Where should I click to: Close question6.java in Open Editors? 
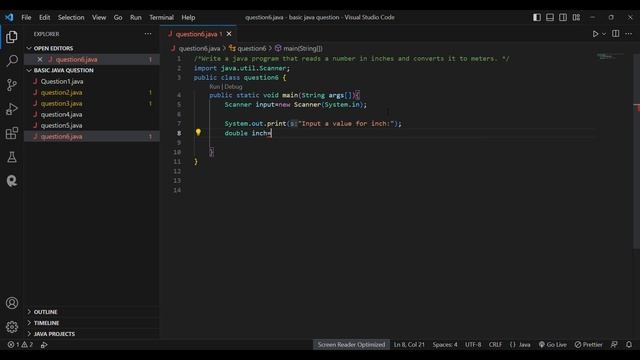tap(40, 59)
